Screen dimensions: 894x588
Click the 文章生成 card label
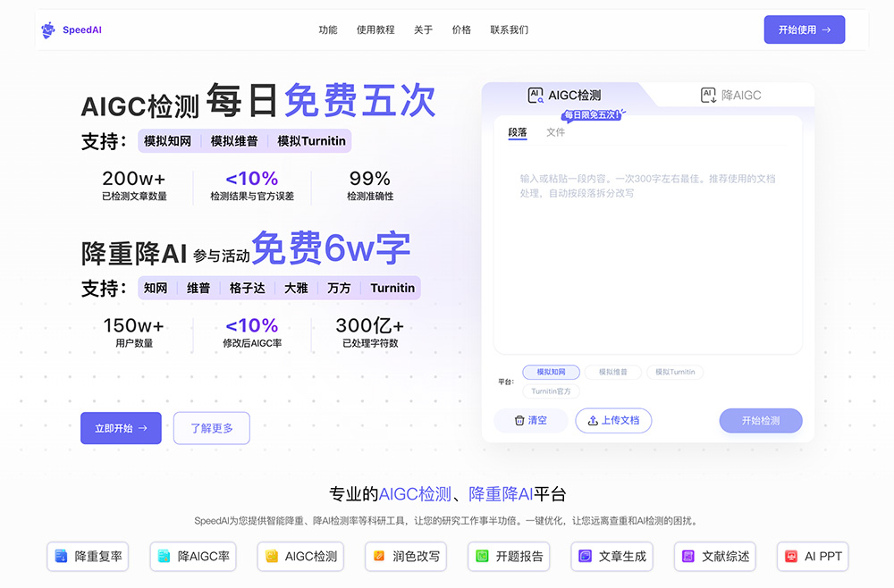point(622,556)
